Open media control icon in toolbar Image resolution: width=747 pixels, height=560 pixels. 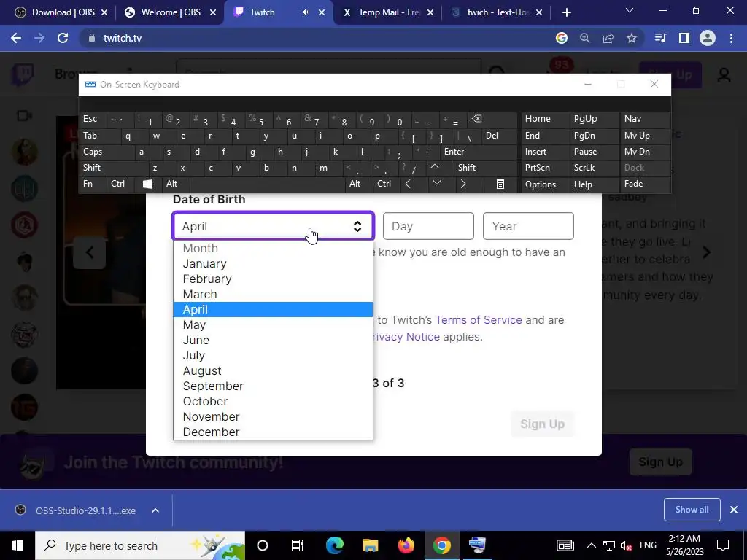[661, 38]
